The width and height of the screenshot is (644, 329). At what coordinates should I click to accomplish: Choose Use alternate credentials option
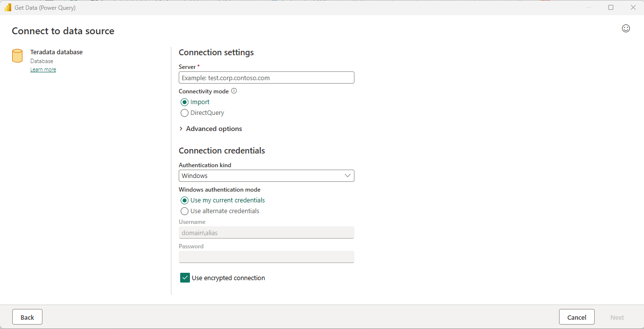pyautogui.click(x=184, y=211)
